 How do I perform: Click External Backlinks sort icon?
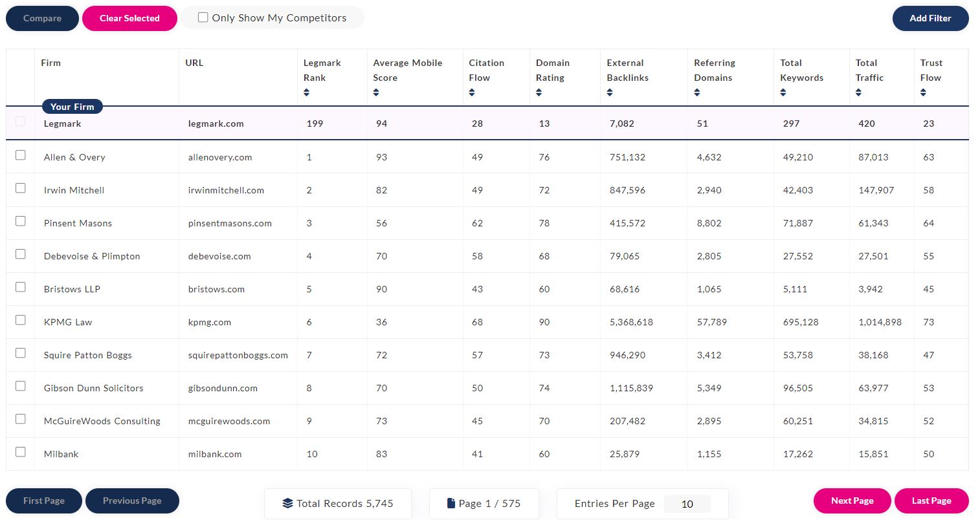pos(610,92)
